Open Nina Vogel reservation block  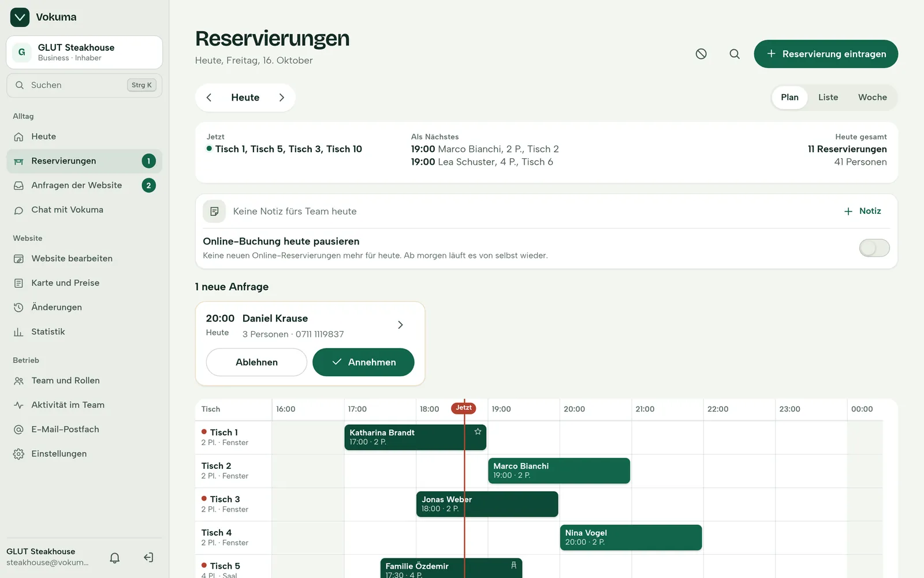tap(631, 538)
